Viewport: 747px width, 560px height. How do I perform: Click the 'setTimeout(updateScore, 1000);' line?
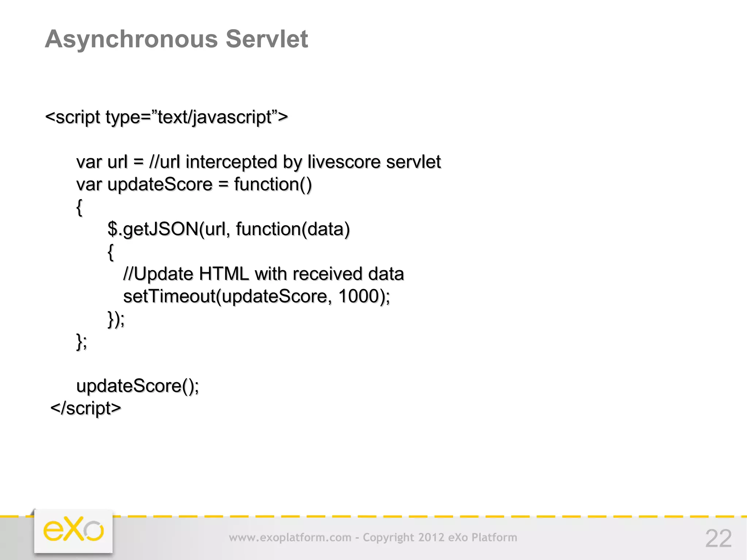[x=257, y=296]
